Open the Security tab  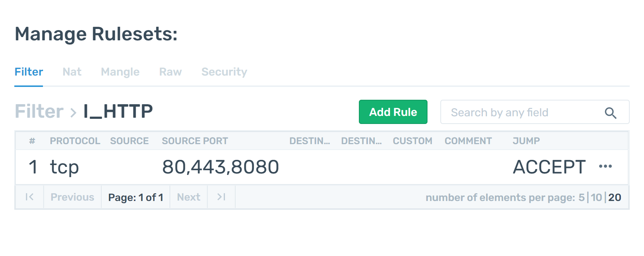point(224,72)
